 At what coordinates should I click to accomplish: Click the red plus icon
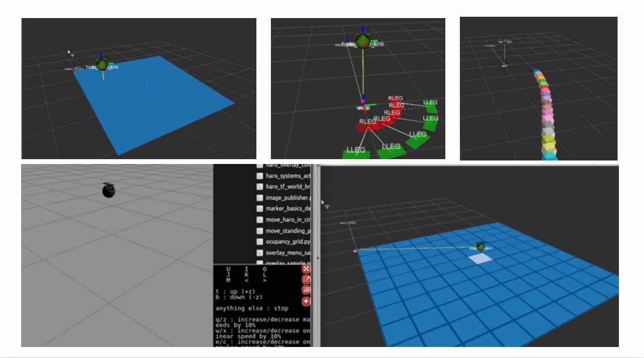[x=306, y=302]
